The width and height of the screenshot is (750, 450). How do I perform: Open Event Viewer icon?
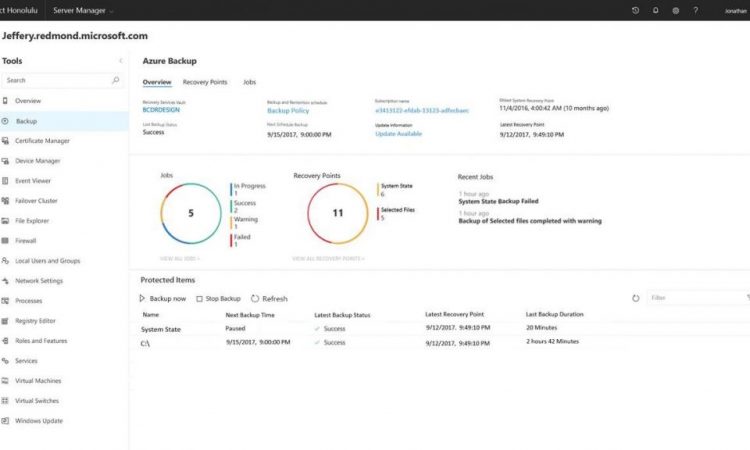[x=5, y=181]
